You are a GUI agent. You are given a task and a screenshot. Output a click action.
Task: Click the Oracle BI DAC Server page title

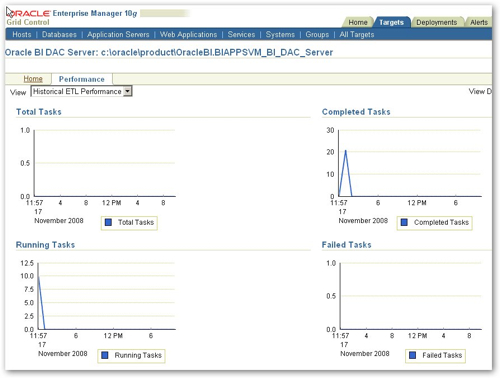click(169, 52)
